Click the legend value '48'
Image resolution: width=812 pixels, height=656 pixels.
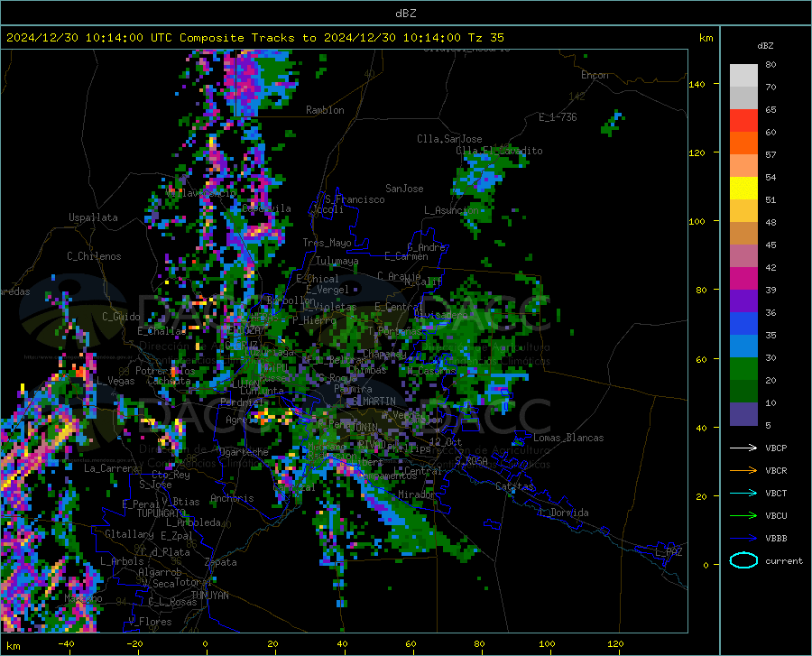(770, 223)
